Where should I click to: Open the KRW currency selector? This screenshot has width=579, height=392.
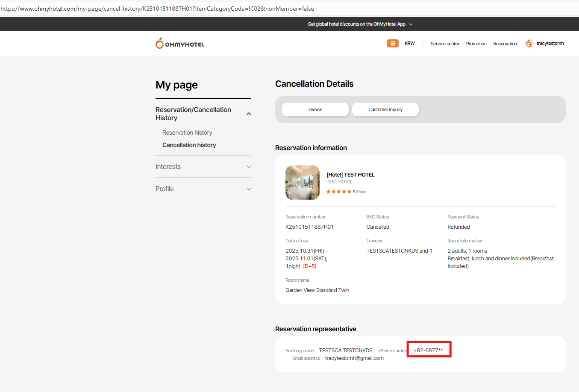[409, 43]
